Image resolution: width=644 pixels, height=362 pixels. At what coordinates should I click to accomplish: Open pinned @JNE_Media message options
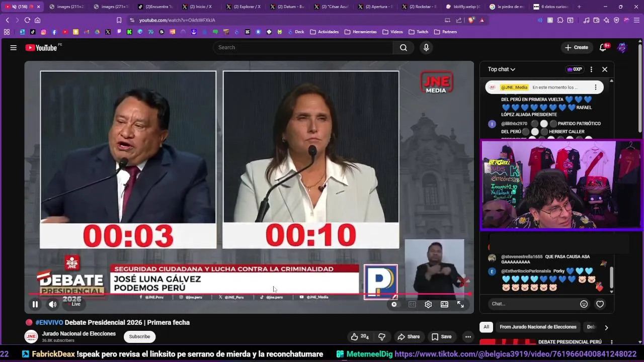pyautogui.click(x=596, y=87)
